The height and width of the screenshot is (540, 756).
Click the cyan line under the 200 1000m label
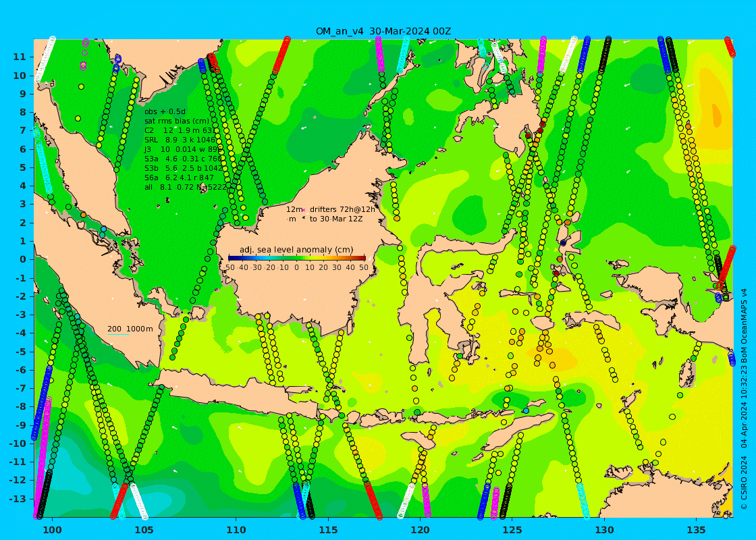[118, 335]
